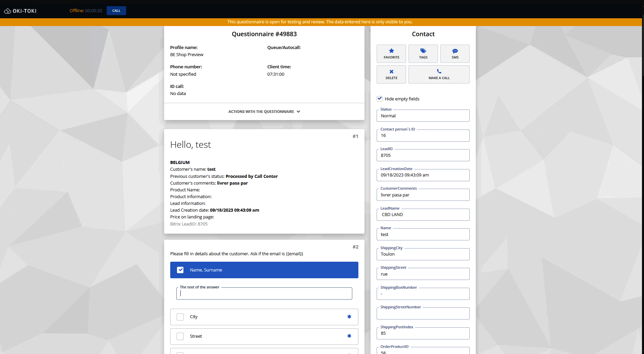Click the Offline status timer
This screenshot has width=644, height=354.
86,11
